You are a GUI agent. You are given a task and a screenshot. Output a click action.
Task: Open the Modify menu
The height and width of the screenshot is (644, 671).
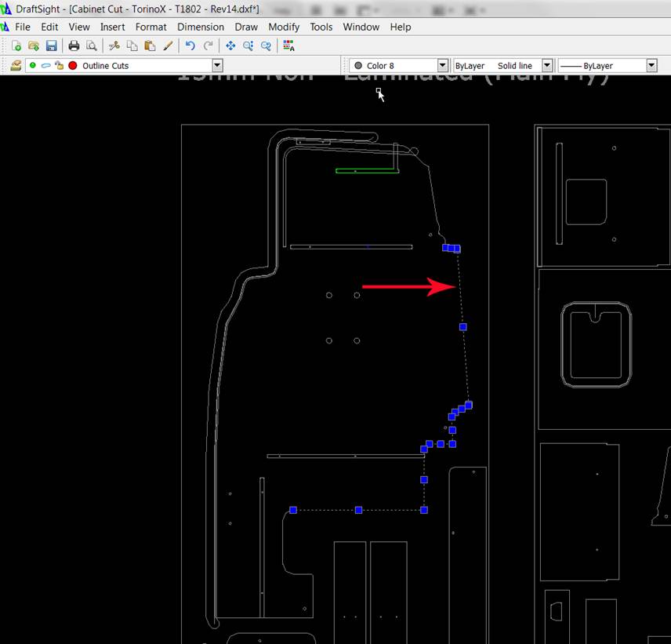(284, 27)
